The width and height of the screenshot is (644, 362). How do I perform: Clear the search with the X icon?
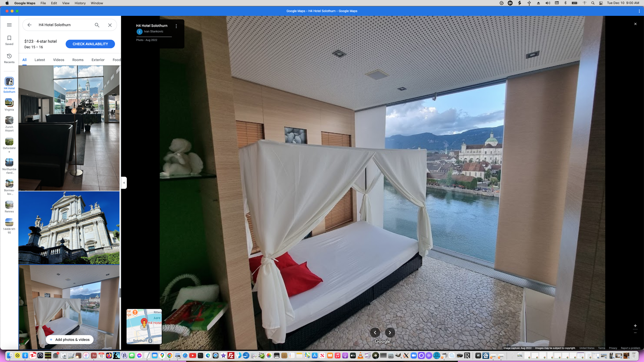point(110,25)
